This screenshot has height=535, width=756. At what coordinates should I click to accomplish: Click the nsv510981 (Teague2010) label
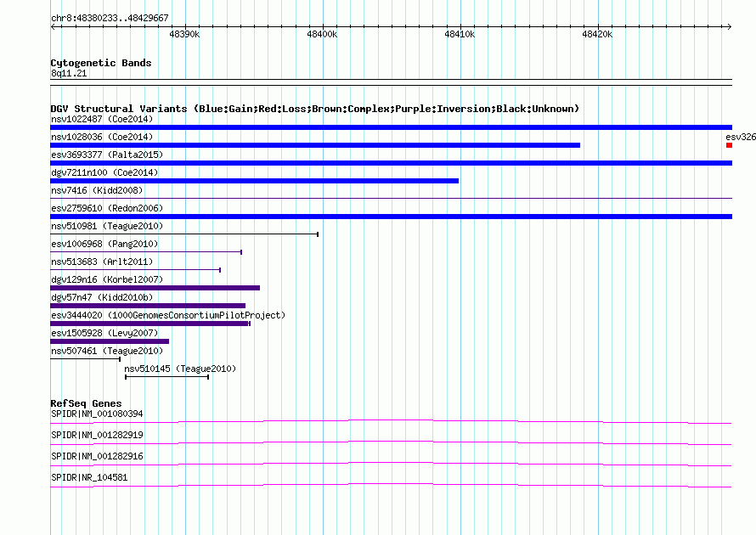coord(107,226)
